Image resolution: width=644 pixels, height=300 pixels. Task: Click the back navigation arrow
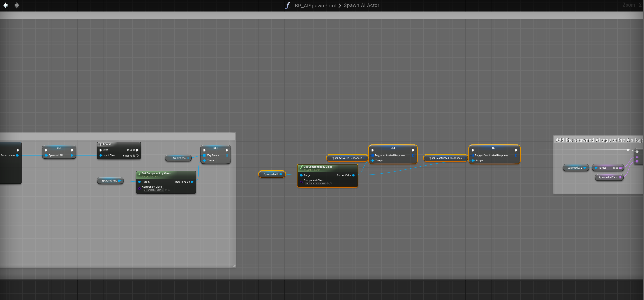[x=6, y=5]
